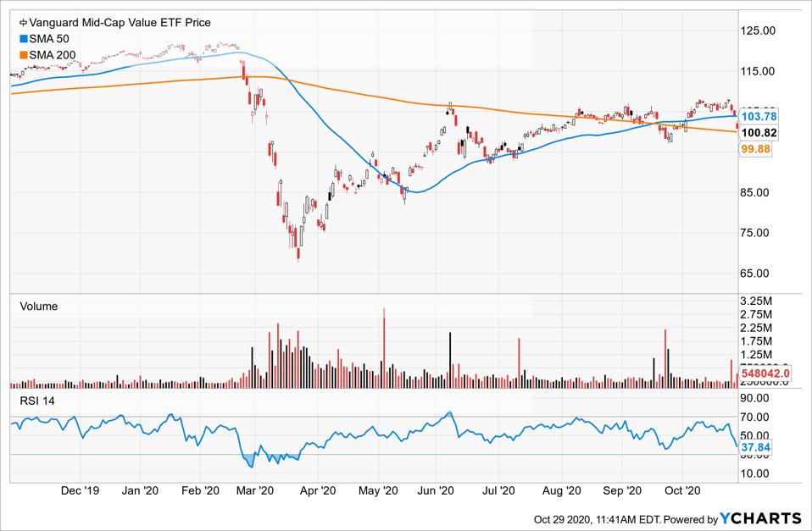Select the Jun '20 label on the date axis
This screenshot has width=812, height=531.
point(437,490)
